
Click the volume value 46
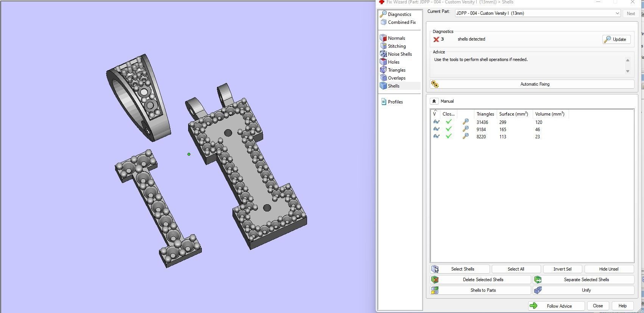[538, 130]
